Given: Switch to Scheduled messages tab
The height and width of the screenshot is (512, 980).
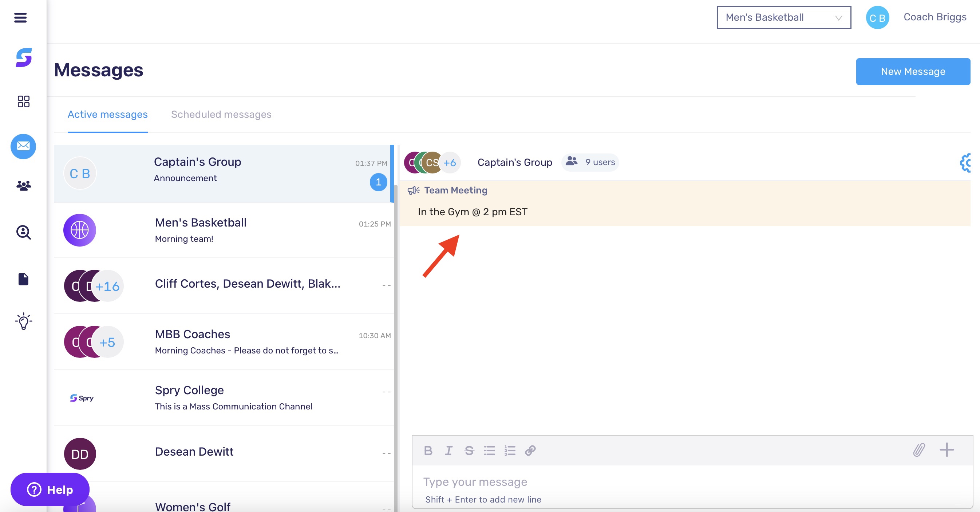Looking at the screenshot, I should (221, 115).
